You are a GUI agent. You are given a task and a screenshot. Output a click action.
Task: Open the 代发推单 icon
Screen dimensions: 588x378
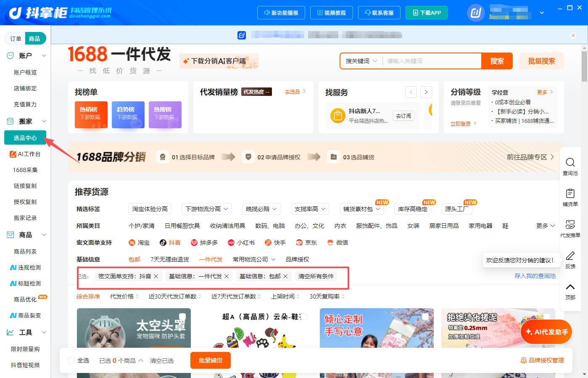point(570,225)
